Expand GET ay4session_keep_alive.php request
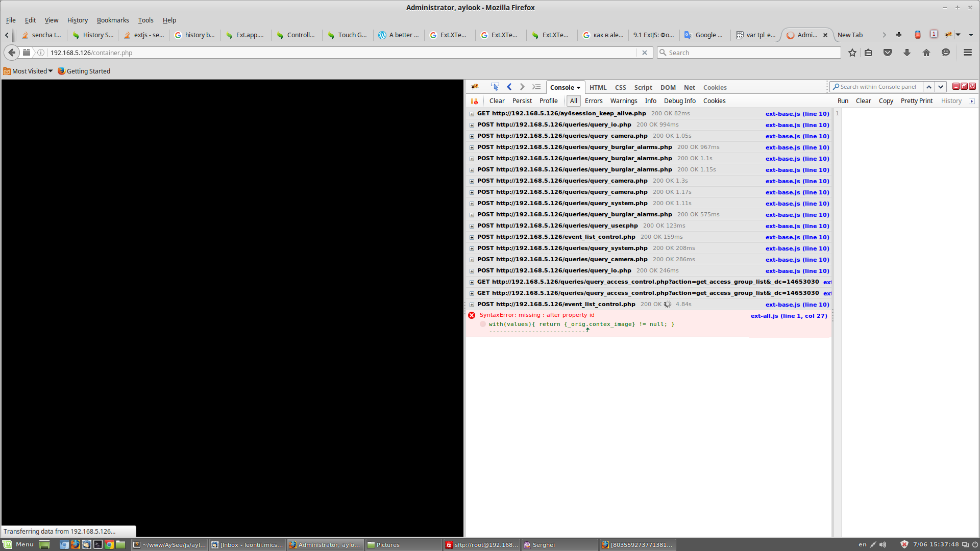Image resolution: width=980 pixels, height=551 pixels. click(x=472, y=114)
